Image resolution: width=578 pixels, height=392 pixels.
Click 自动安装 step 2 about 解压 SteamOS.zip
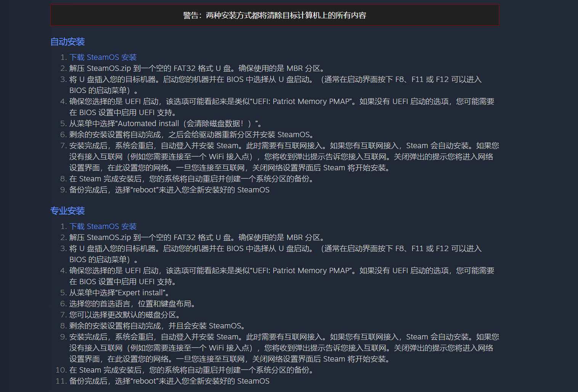[x=198, y=68]
